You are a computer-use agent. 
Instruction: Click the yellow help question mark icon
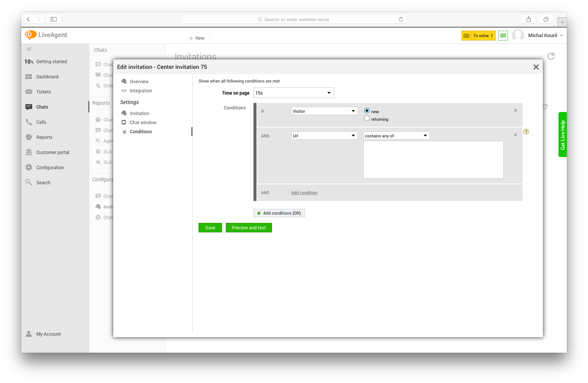click(526, 132)
